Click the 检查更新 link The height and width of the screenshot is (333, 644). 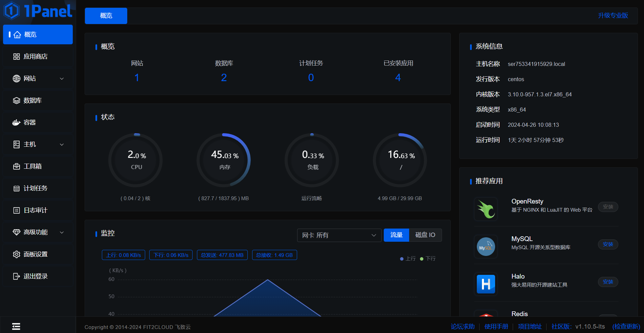[626, 327]
